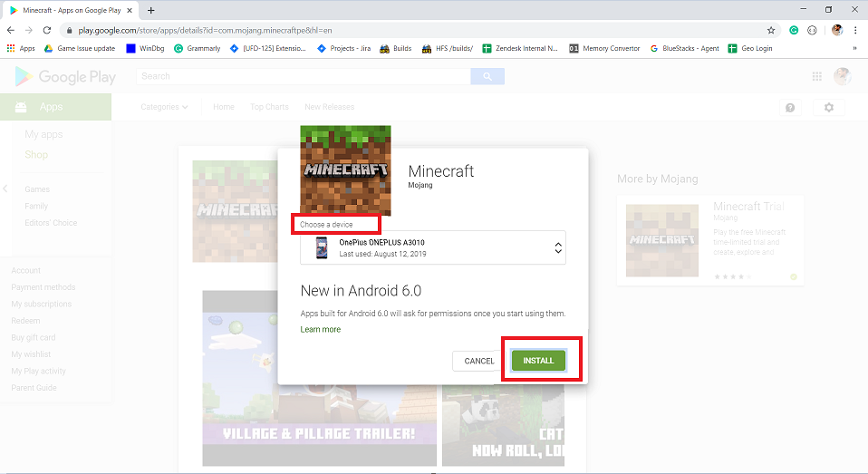Click the address bar URL

(x=205, y=31)
